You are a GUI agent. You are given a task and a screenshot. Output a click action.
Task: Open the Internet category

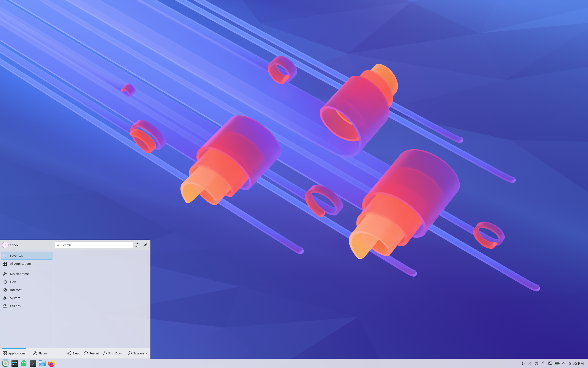pyautogui.click(x=27, y=290)
